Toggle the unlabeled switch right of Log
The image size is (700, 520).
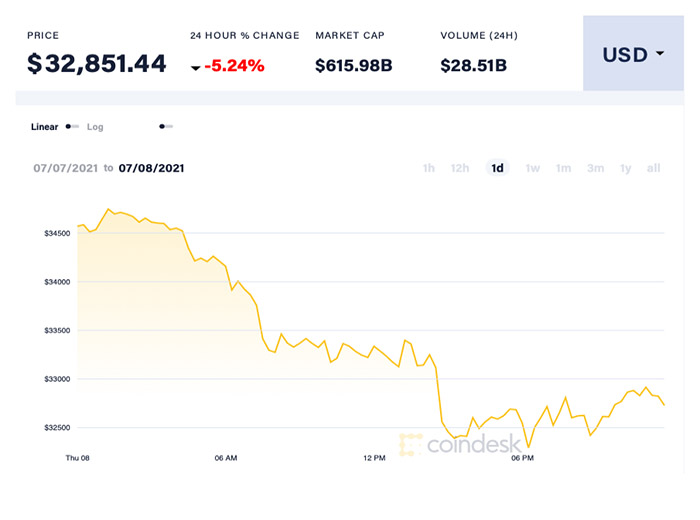point(166,127)
